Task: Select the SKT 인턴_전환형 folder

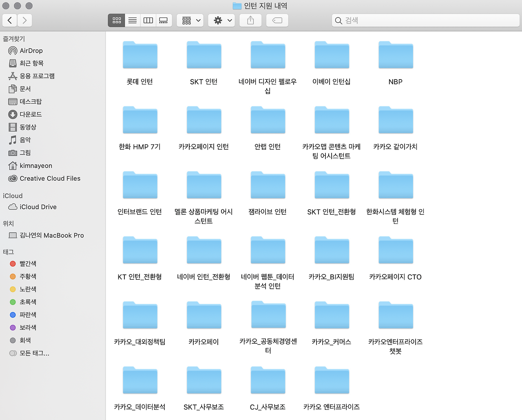Action: coord(332,193)
